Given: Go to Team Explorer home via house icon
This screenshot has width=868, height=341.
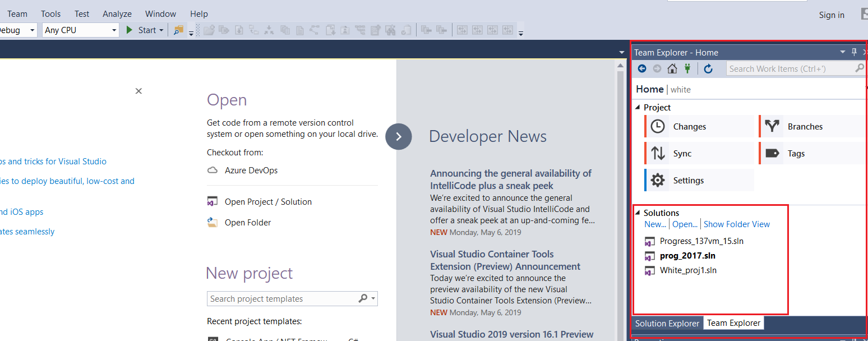Looking at the screenshot, I should 672,68.
